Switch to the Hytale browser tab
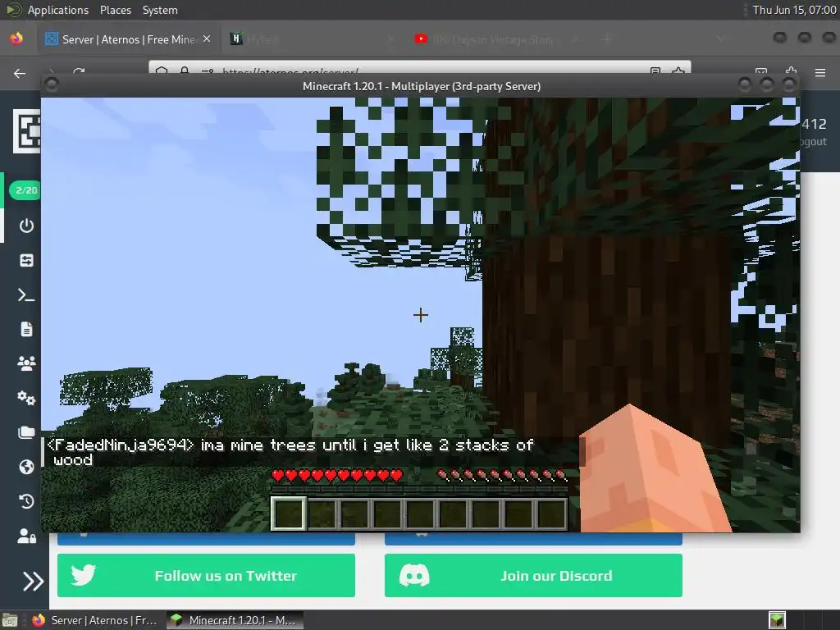Image resolution: width=840 pixels, height=630 pixels. click(x=311, y=39)
